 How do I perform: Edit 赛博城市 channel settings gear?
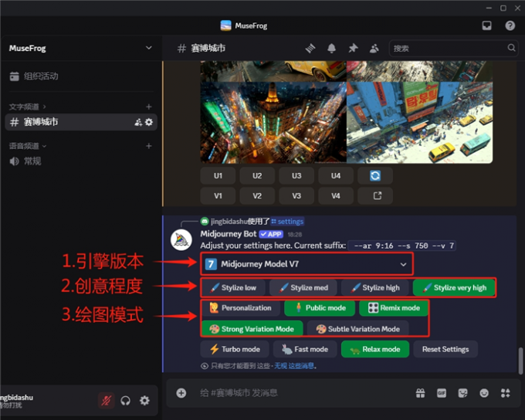click(x=149, y=122)
